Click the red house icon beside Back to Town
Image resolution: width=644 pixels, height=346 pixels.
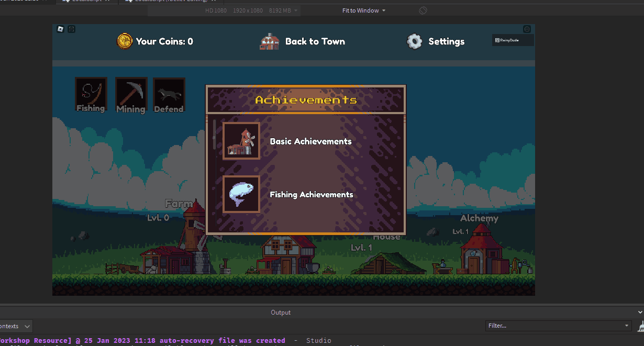point(270,41)
